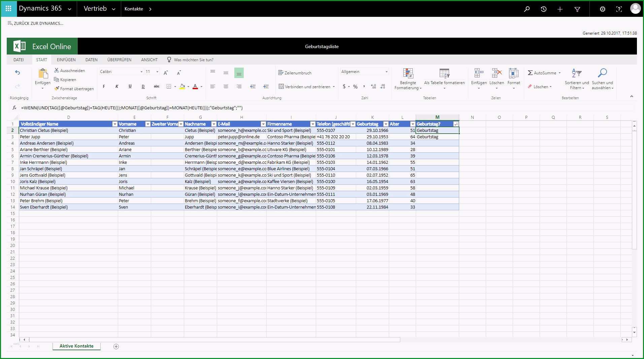644x359 pixels.
Task: Open filter dropdown on Vollständiger Name header
Action: [x=115, y=124]
